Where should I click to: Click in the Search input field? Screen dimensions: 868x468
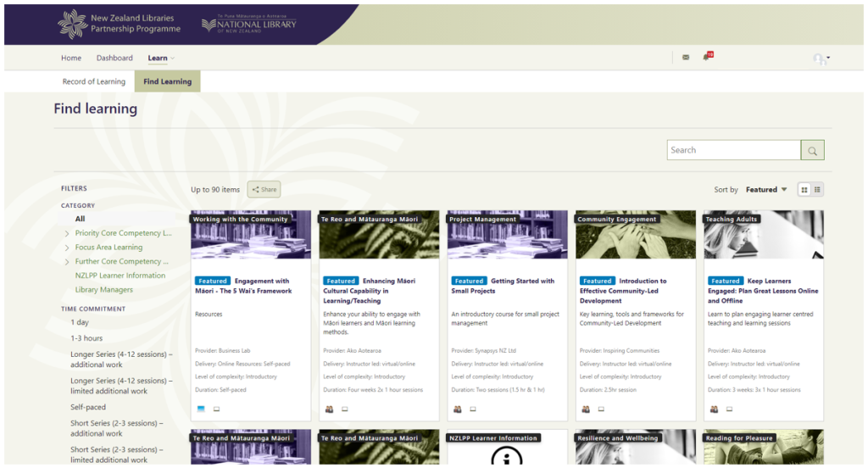pos(733,150)
